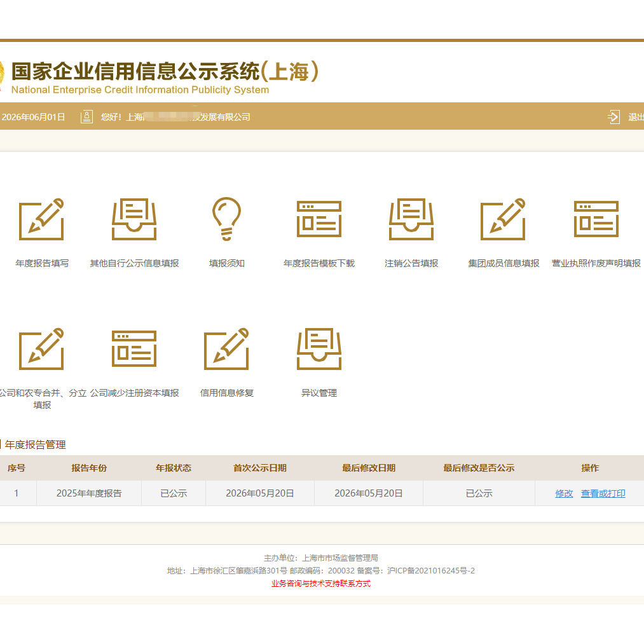Click the 已公示 cell under 最后修改是否公示
The image size is (644, 644).
(479, 493)
